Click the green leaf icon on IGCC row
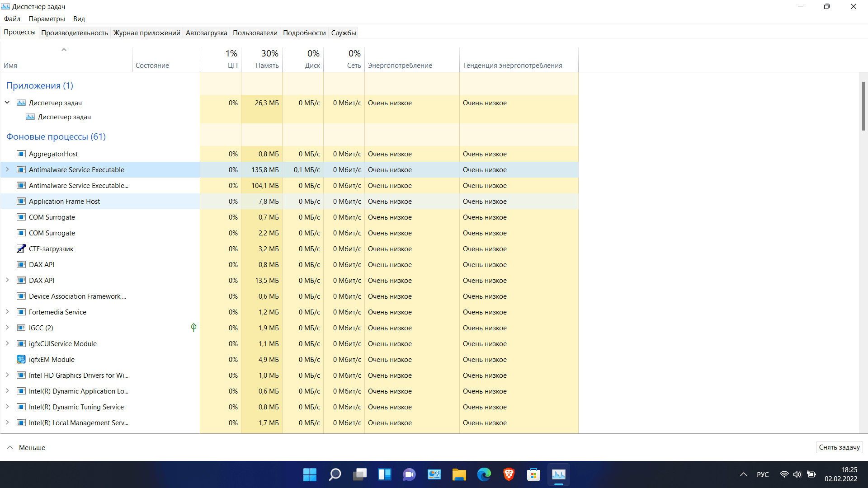 pyautogui.click(x=193, y=328)
